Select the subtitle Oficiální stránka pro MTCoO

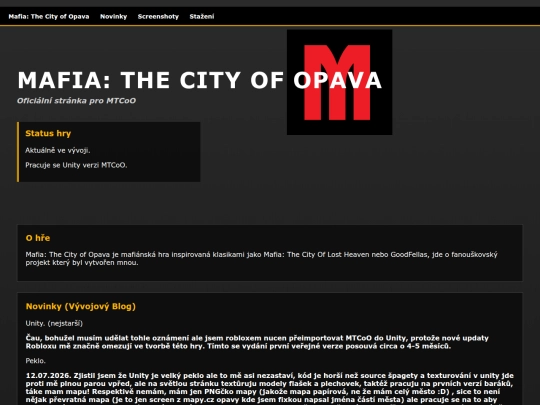(x=76, y=101)
